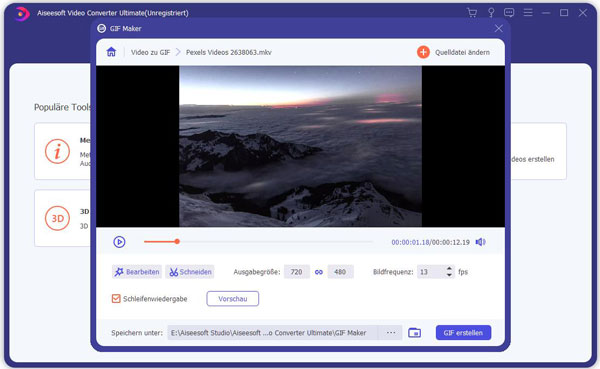Image resolution: width=600 pixels, height=369 pixels.
Task: Select the Video zu GIF breadcrumb
Action: [x=150, y=52]
